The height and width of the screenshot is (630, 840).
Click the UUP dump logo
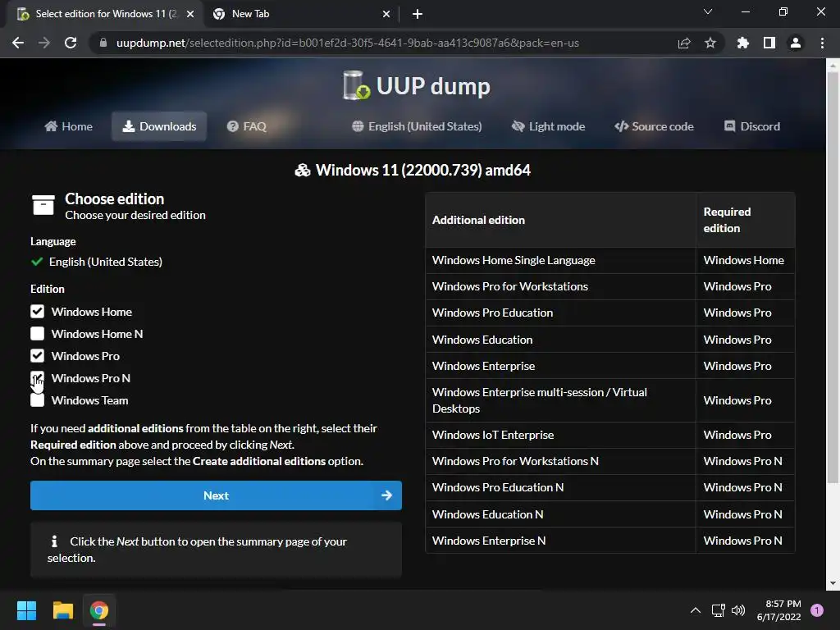coord(416,85)
